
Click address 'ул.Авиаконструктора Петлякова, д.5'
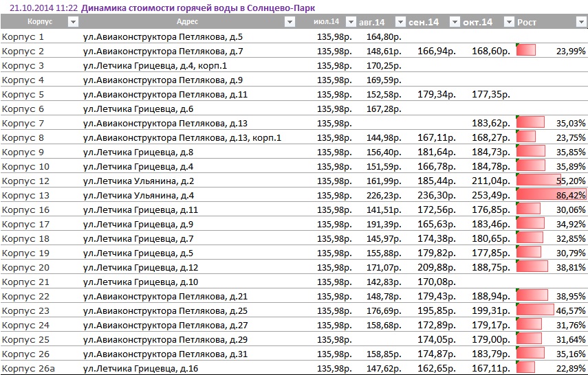[x=163, y=36]
